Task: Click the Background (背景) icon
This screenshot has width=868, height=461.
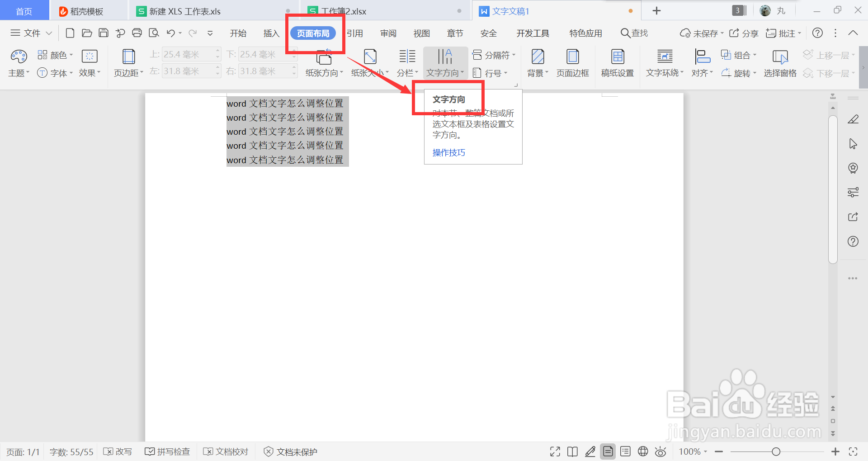Action: [538, 56]
